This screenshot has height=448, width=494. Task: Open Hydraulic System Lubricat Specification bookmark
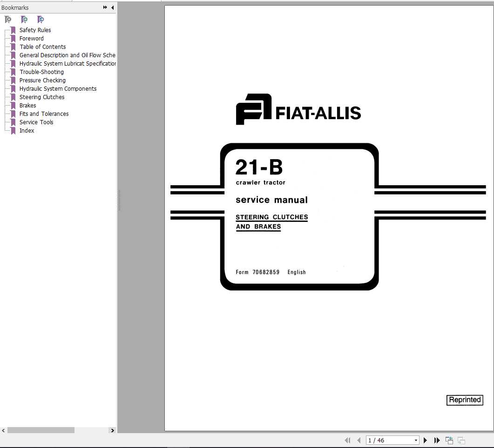coord(68,64)
